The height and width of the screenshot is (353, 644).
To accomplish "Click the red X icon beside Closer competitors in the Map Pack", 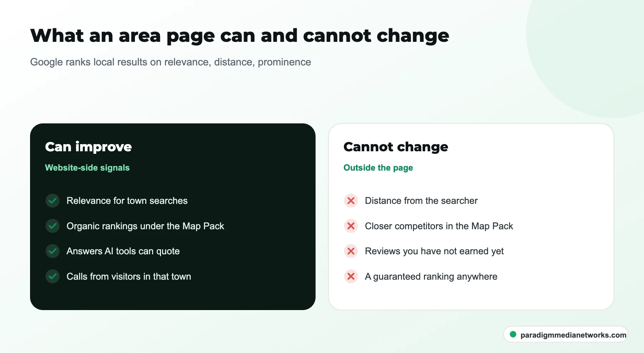I will [x=351, y=226].
